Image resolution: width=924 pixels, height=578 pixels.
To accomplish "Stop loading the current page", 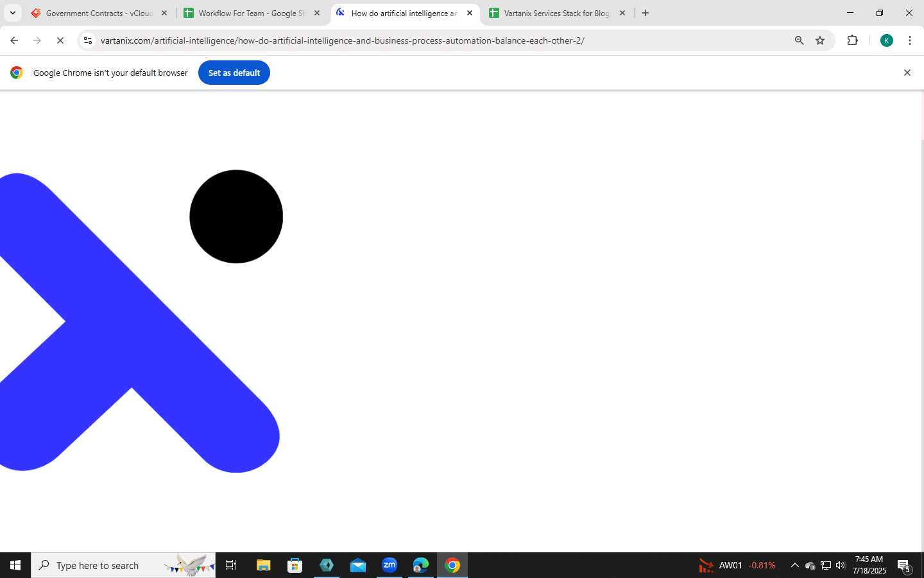I will (60, 40).
